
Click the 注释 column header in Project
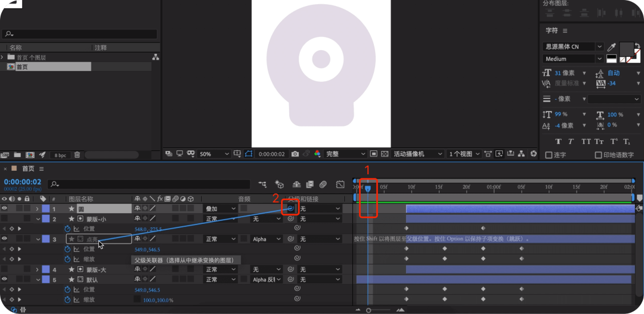pyautogui.click(x=101, y=48)
